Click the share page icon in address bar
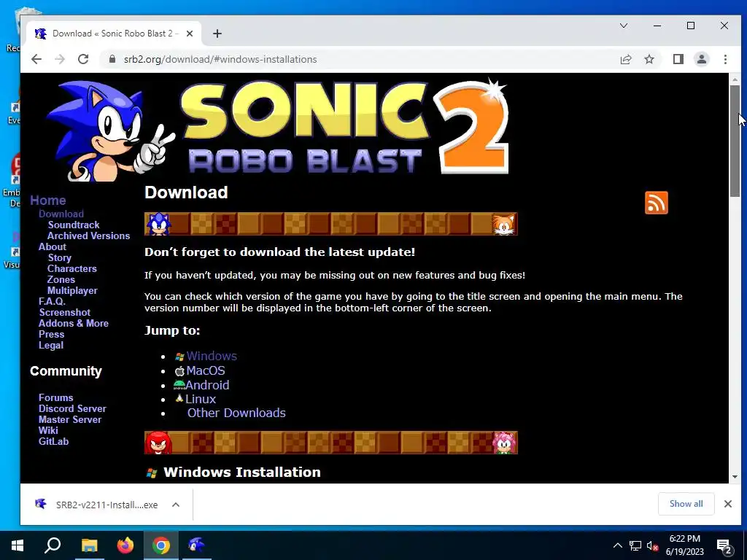Viewport: 747px width, 560px height. 625,59
